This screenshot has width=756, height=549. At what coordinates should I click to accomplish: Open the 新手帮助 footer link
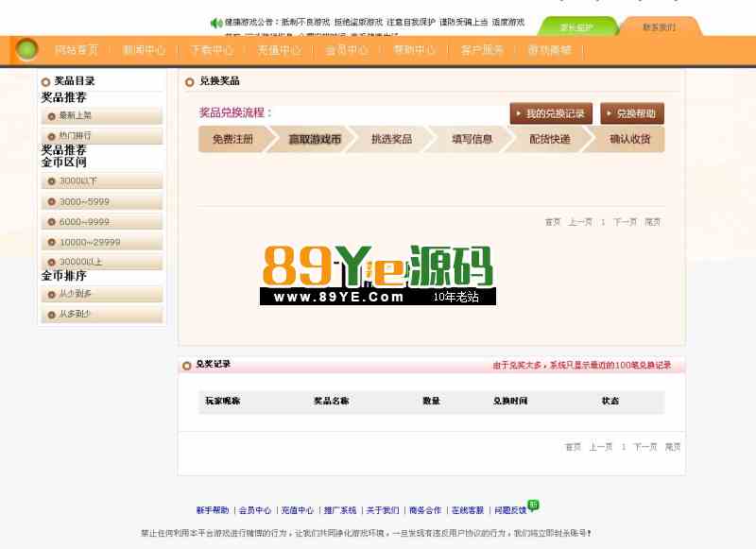[x=213, y=510]
